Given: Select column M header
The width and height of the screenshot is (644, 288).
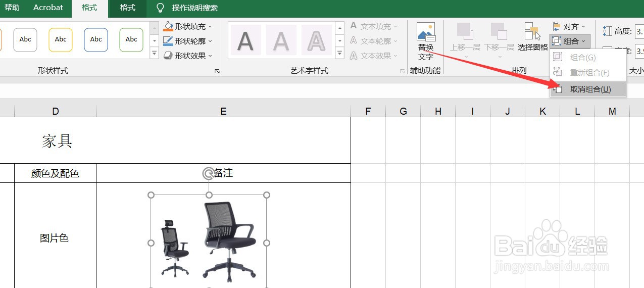Looking at the screenshot, I should point(612,111).
